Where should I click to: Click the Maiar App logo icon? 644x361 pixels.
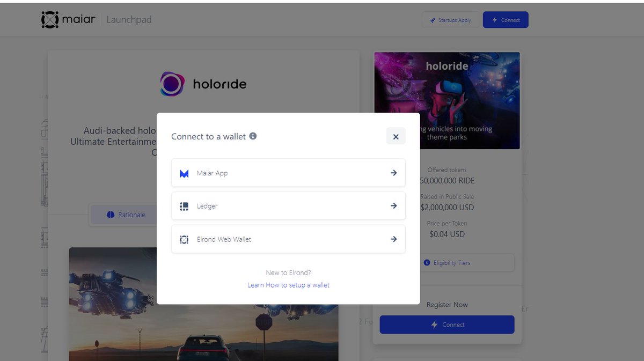184,173
